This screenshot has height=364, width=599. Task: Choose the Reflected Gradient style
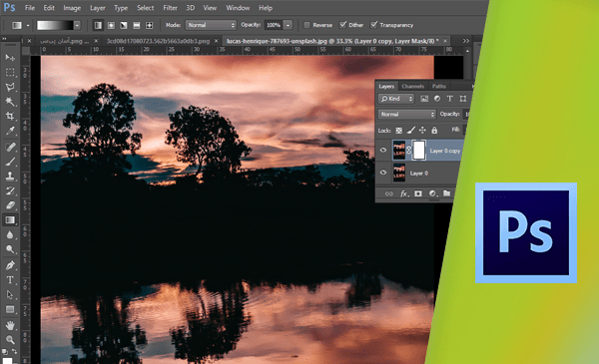[x=137, y=25]
